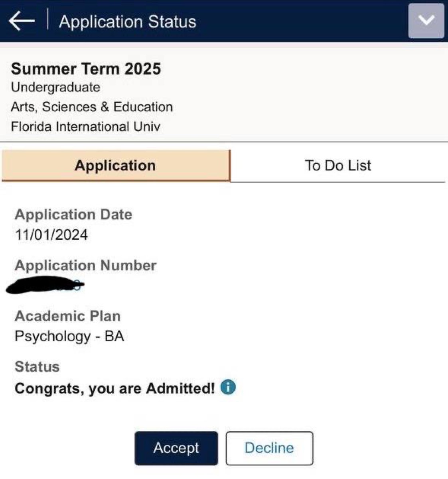Click the Academic Plan label
Screen dimensions: 448x479
[x=68, y=316]
